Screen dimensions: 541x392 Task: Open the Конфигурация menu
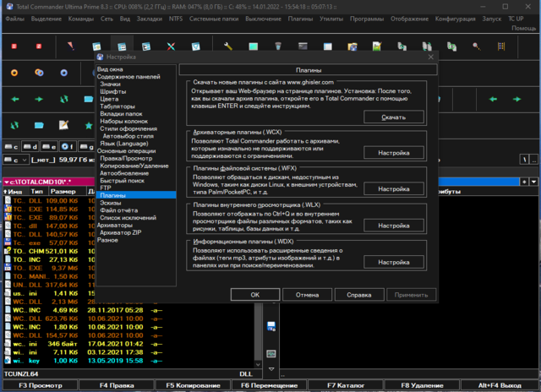[x=455, y=19]
